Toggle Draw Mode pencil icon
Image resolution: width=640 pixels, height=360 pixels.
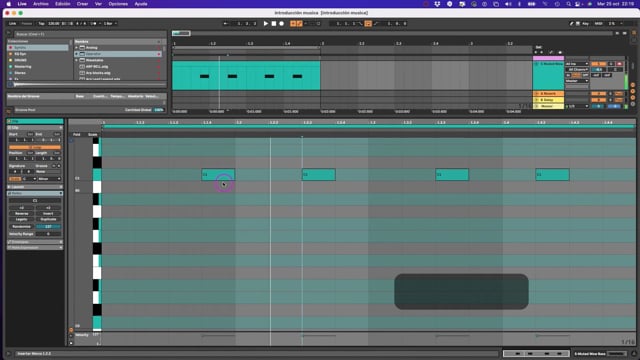tap(571, 24)
